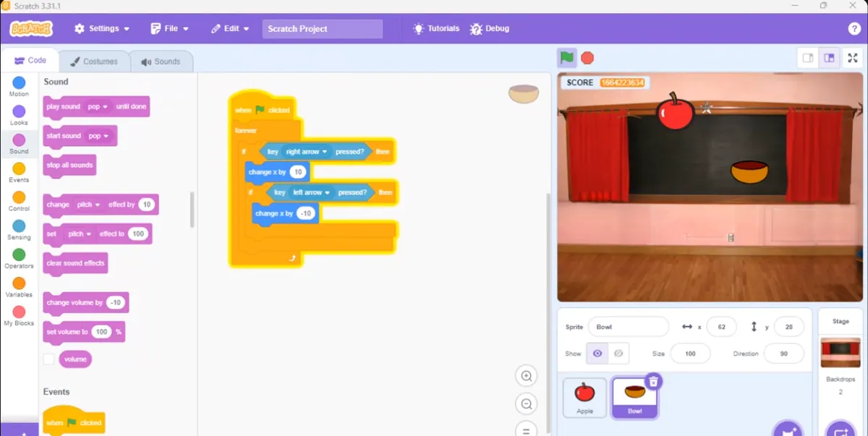868x436 pixels.
Task: Open right arrow key dropdown in script
Action: (306, 152)
